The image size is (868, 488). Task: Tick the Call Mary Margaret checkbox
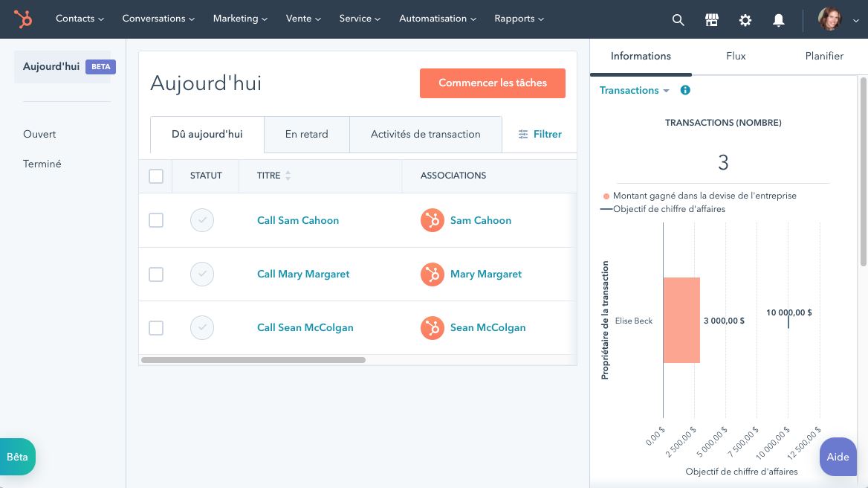coord(156,274)
